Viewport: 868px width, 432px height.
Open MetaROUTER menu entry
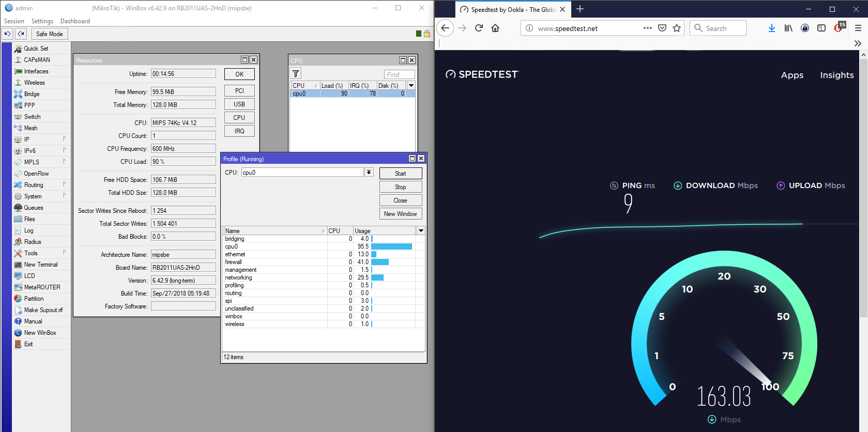pyautogui.click(x=42, y=287)
